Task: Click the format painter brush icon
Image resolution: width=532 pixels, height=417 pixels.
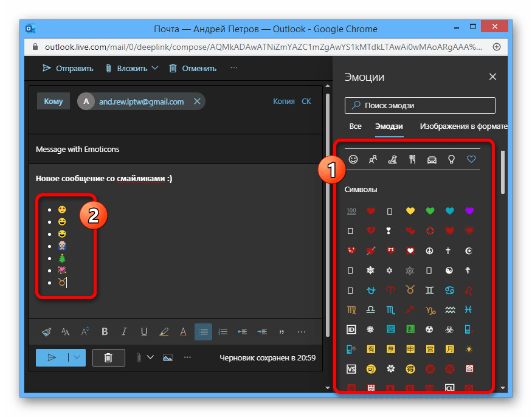Action: coord(47,332)
